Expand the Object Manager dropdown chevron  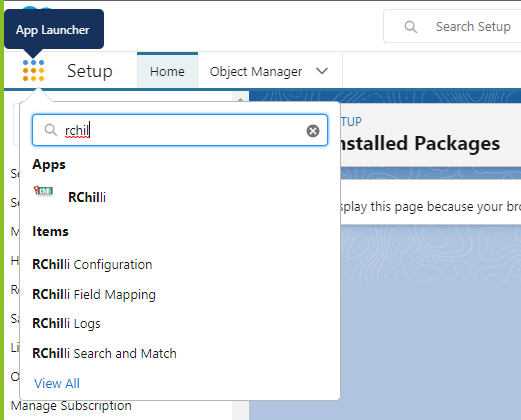(x=322, y=71)
